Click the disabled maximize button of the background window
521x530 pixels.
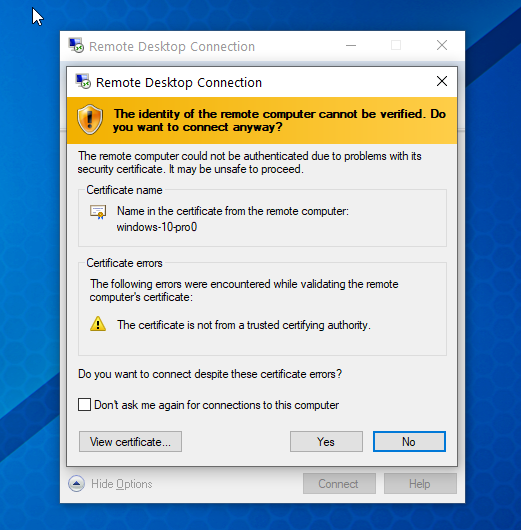396,45
